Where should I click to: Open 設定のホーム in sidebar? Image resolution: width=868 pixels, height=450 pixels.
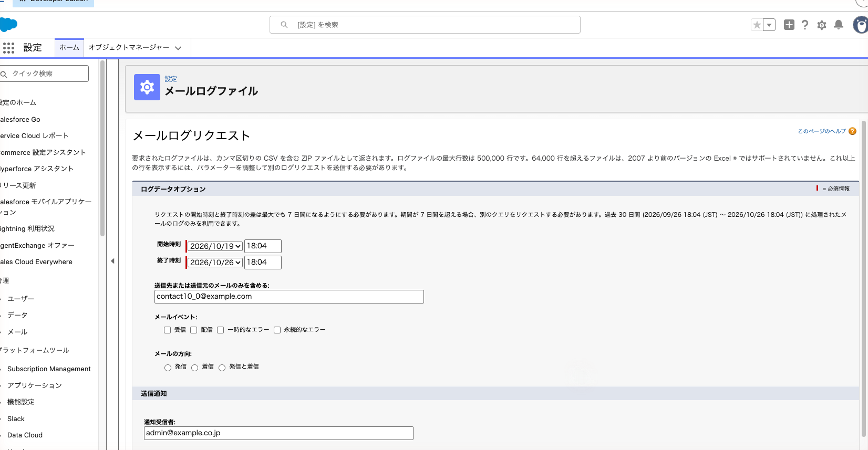coord(18,102)
